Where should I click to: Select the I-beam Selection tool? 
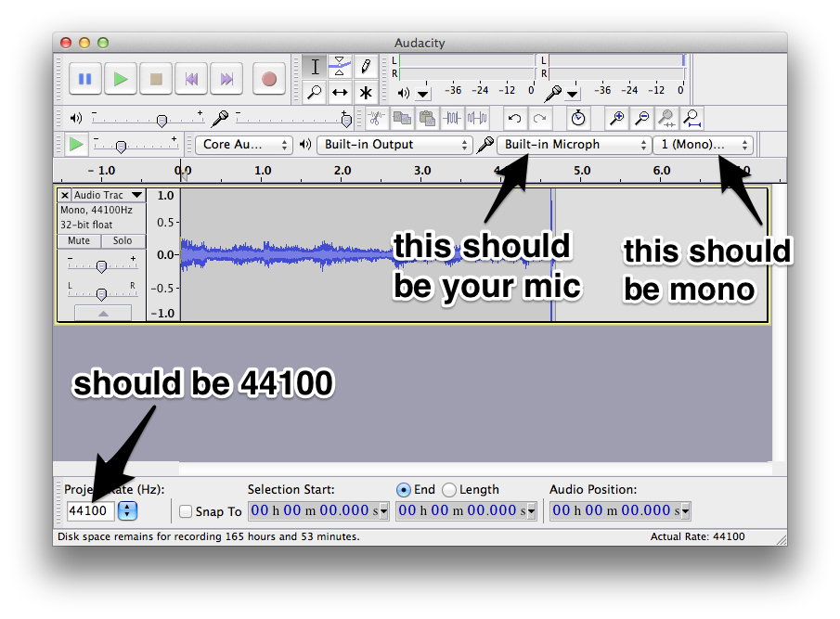[x=315, y=67]
